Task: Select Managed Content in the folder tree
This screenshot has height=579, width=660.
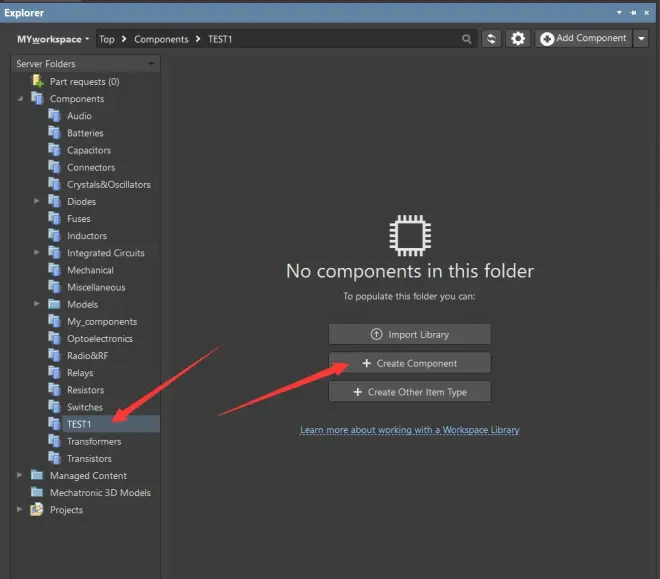Action: click(x=88, y=475)
